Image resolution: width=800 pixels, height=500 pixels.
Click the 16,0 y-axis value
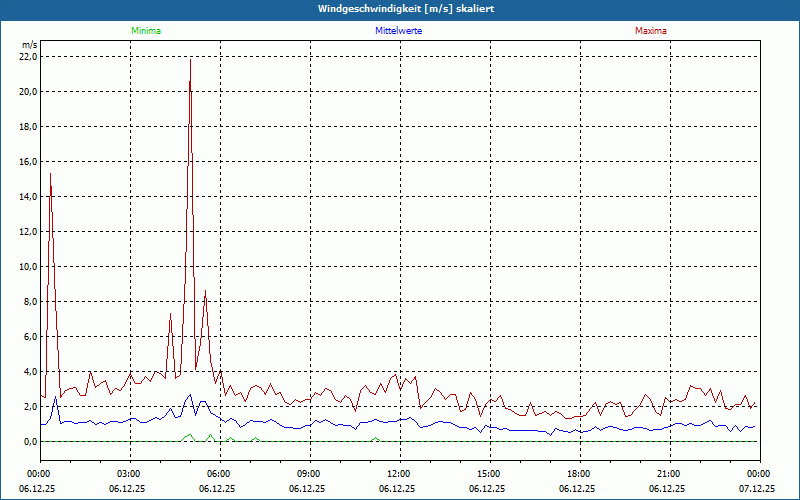29,162
